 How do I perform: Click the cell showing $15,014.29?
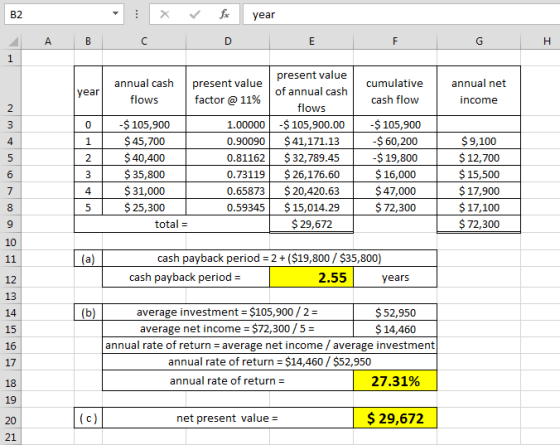pyautogui.click(x=311, y=207)
